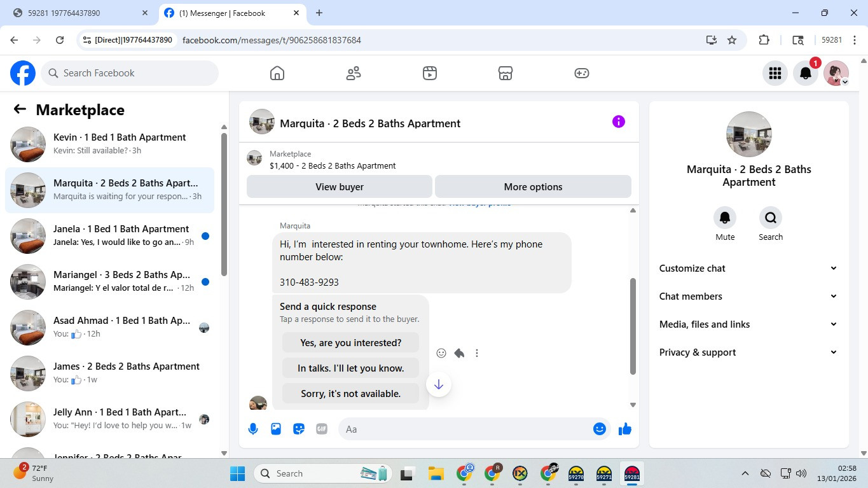
Task: Send quick response 'Yes, are you interested?'
Action: [350, 343]
